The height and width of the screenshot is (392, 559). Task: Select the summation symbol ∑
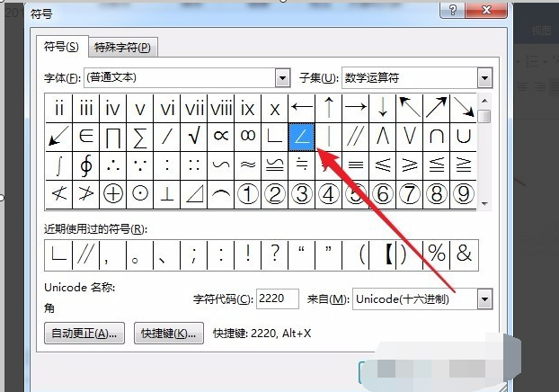pos(139,137)
